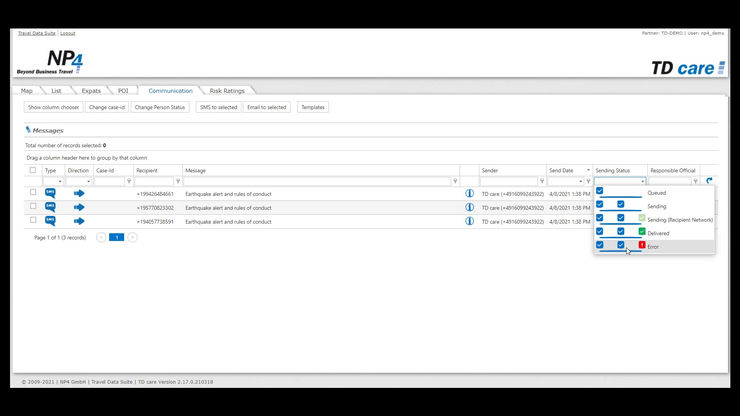This screenshot has width=740, height=416.
Task: Click the Email to selected button
Action: 267,107
